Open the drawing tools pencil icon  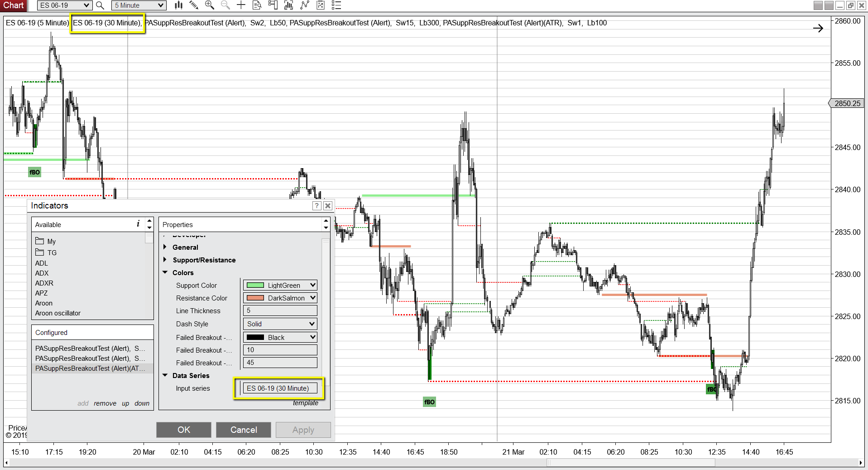(194, 5)
